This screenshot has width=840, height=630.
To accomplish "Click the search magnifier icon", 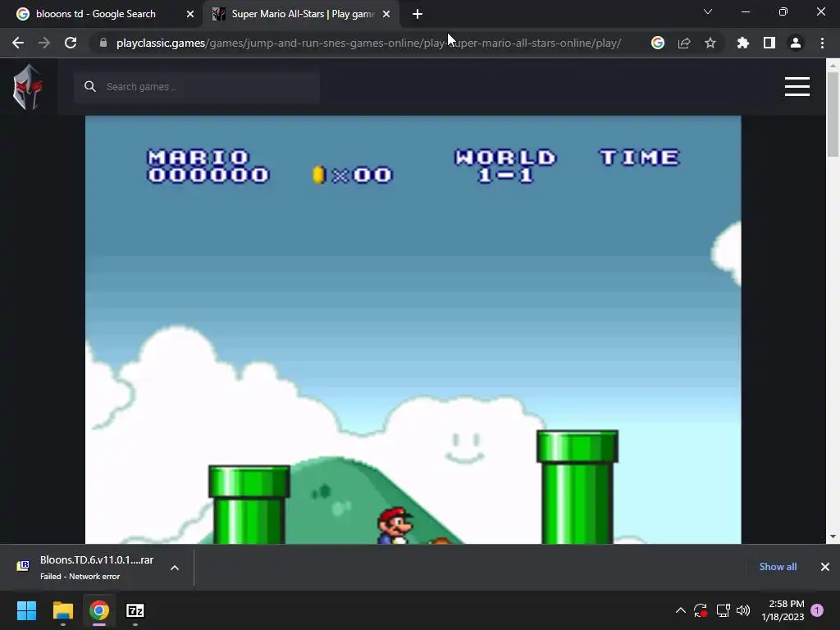I will pos(90,86).
